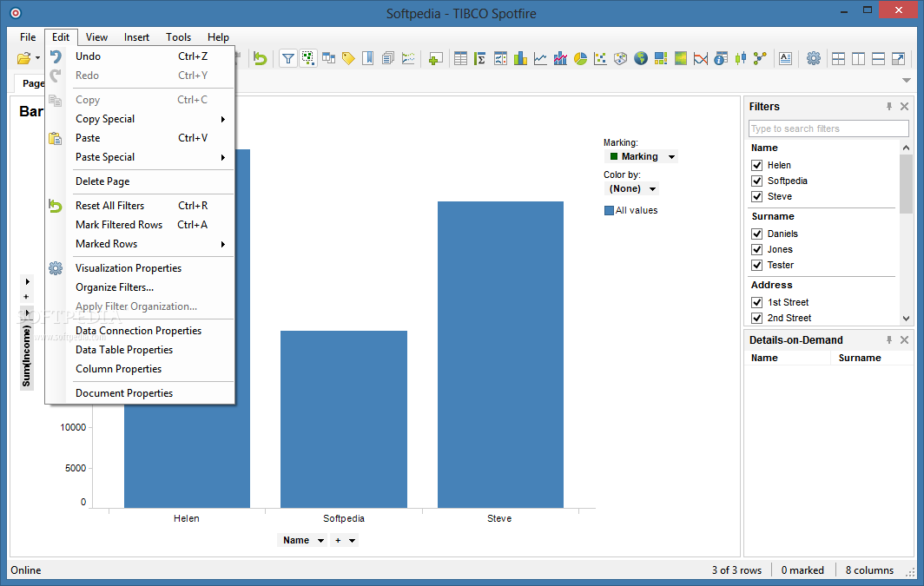The width and height of the screenshot is (924, 586).
Task: Open the Name axis selector dropdown
Action: (x=302, y=540)
